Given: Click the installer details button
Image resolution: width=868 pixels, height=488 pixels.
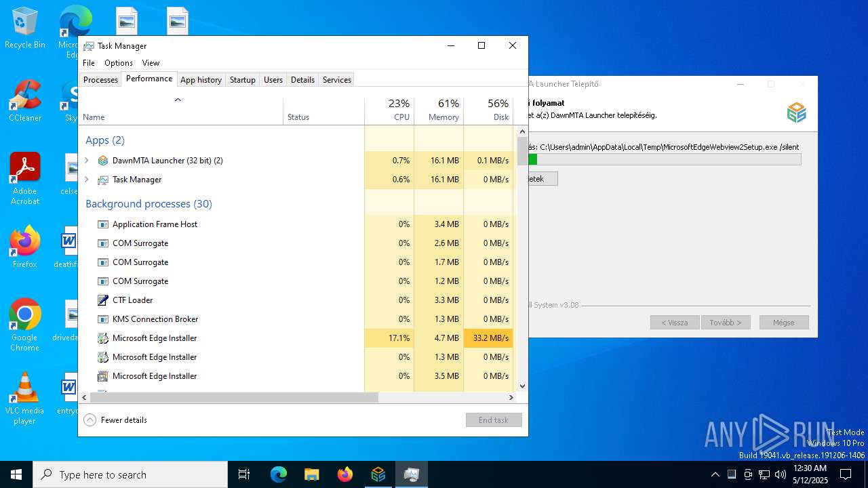Looking at the screenshot, I should [x=542, y=179].
